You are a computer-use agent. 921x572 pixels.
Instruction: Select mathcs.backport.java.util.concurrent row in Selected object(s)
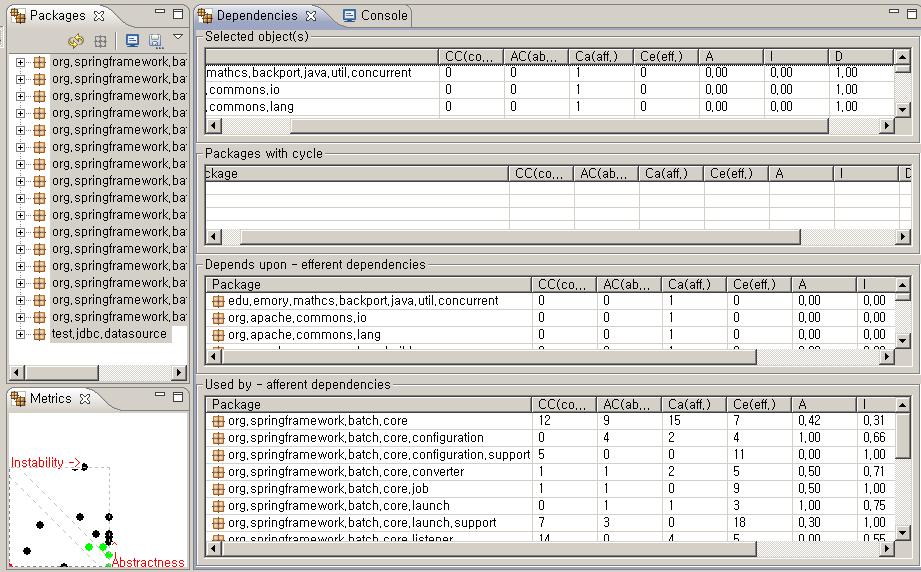[x=550, y=73]
